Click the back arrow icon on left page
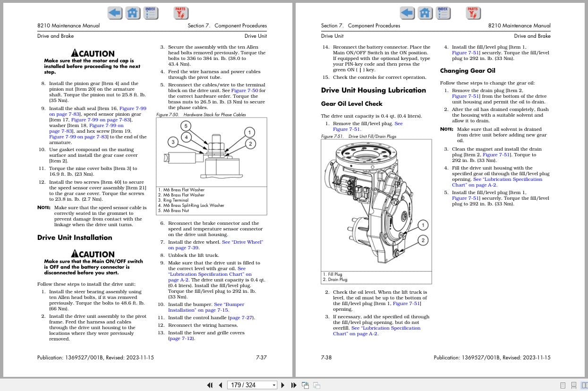The image size is (588, 391). (x=115, y=13)
